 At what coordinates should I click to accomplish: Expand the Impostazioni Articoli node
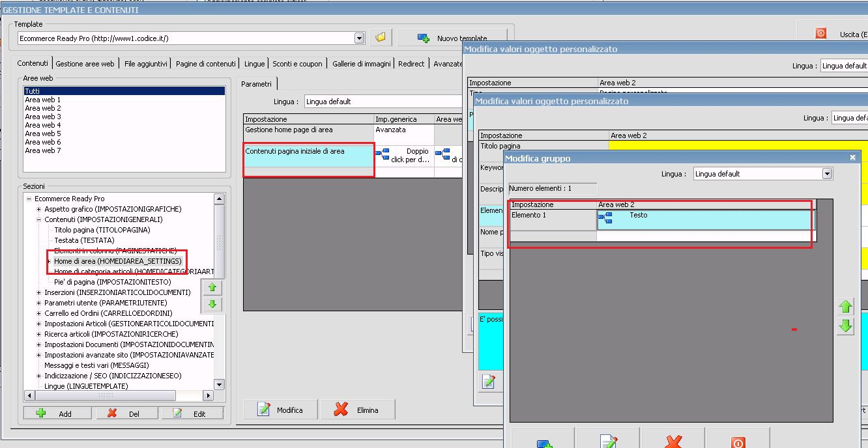tap(39, 324)
